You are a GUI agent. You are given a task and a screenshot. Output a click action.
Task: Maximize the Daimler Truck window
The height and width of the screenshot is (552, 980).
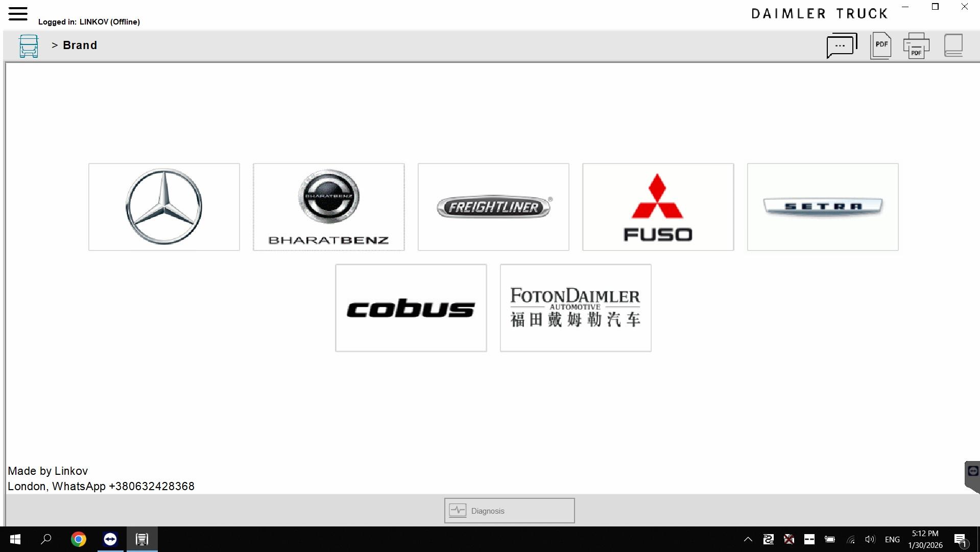pyautogui.click(x=935, y=7)
